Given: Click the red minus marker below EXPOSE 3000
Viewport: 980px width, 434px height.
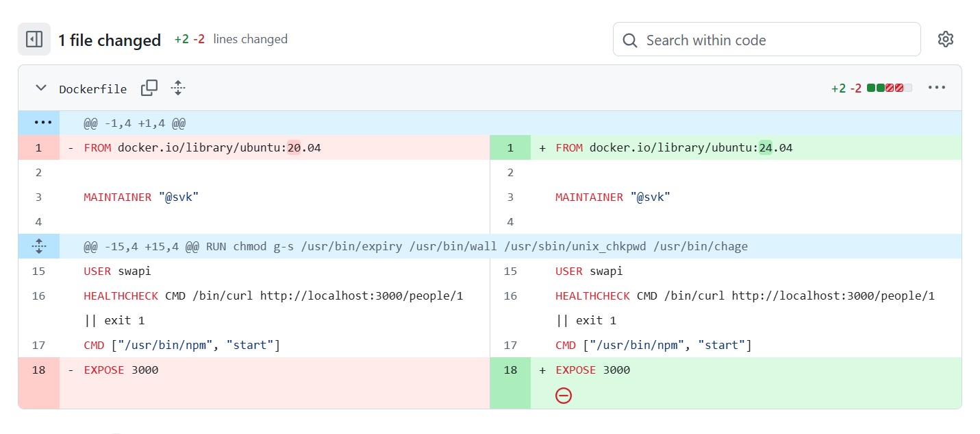Looking at the screenshot, I should click(x=564, y=395).
